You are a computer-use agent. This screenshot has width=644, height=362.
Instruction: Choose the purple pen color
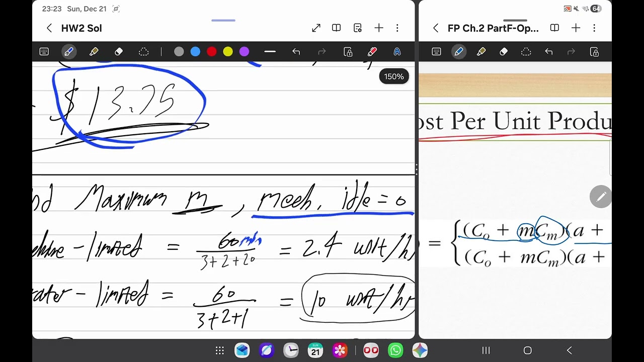pyautogui.click(x=244, y=52)
